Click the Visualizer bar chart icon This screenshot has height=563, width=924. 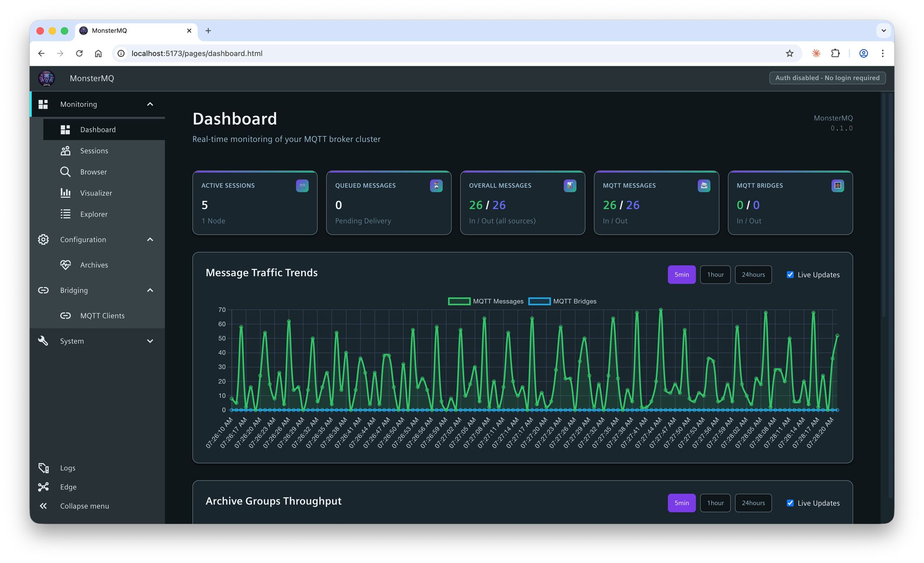[x=65, y=193]
